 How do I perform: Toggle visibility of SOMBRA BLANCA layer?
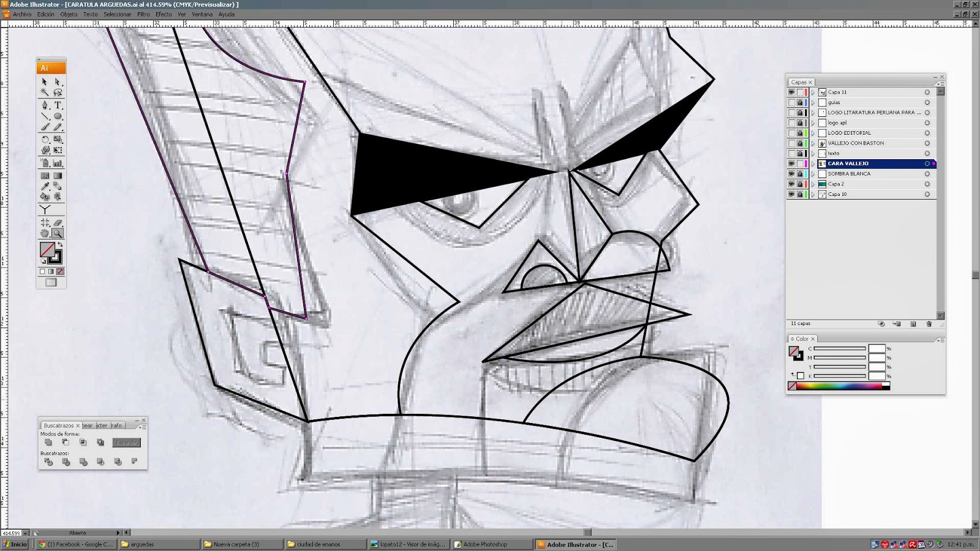[791, 174]
